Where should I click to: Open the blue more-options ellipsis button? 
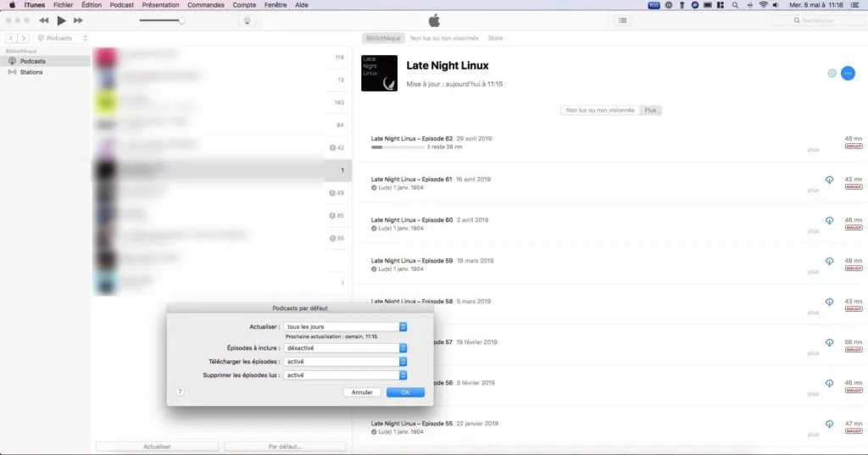pos(848,73)
